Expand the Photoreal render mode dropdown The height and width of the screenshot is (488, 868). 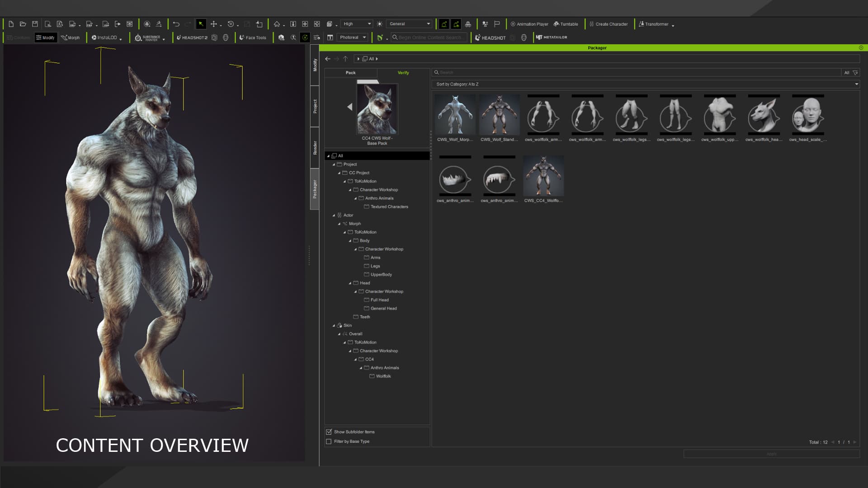pyautogui.click(x=353, y=38)
